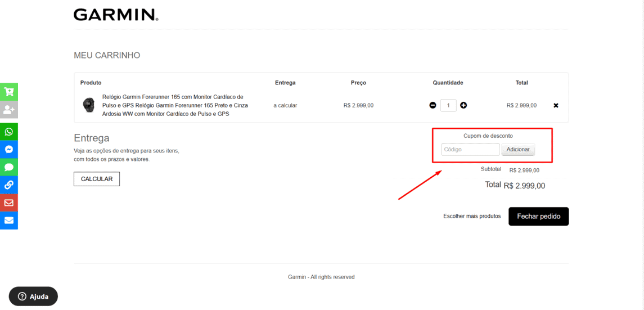Open WhatsApp share from the sidebar
644x310 pixels.
[8, 132]
